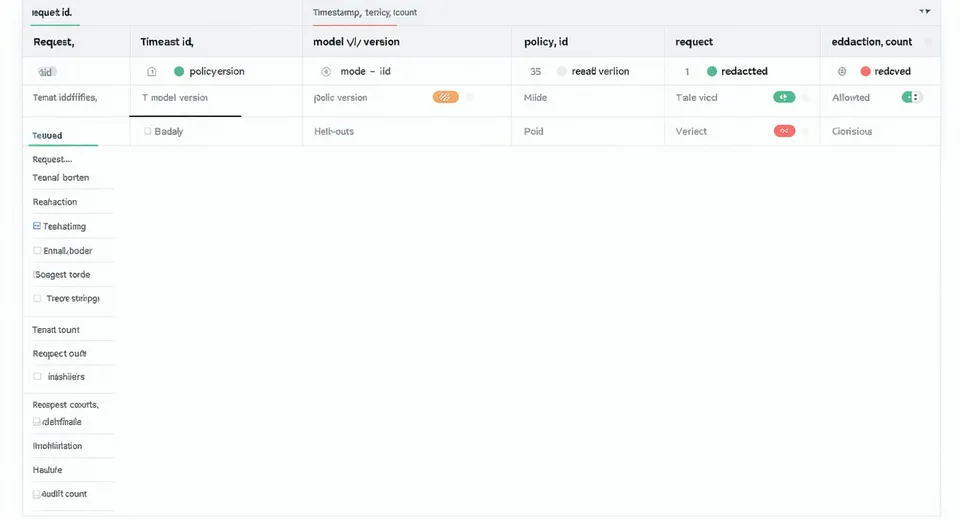
Task: Click the 'Poid' cell
Action: (x=533, y=131)
